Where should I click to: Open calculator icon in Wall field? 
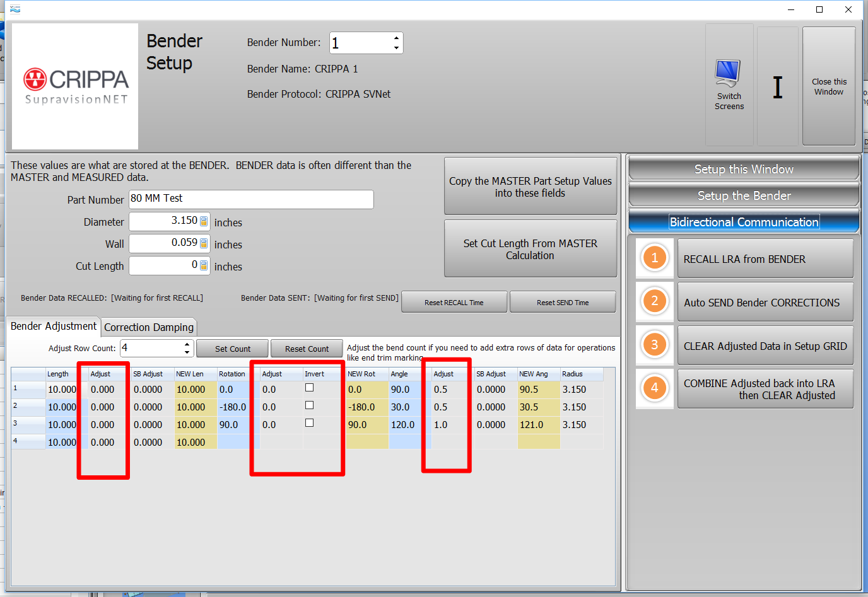(204, 243)
